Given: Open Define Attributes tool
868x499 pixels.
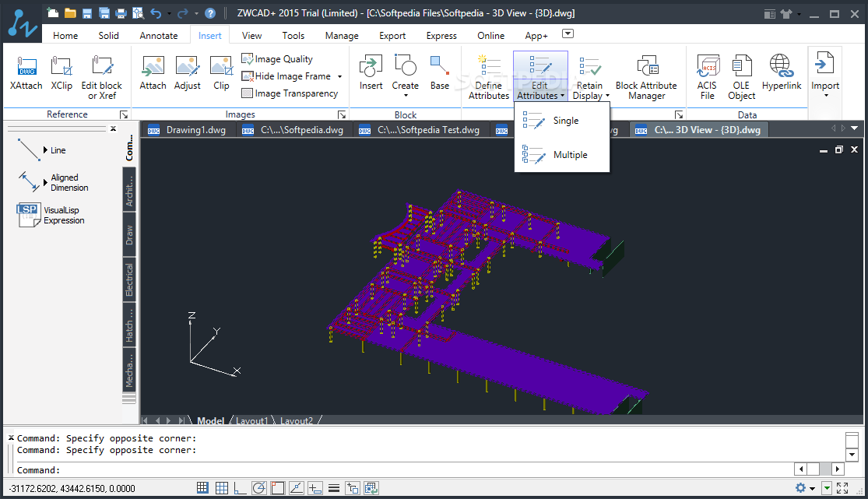Looking at the screenshot, I should tap(489, 78).
